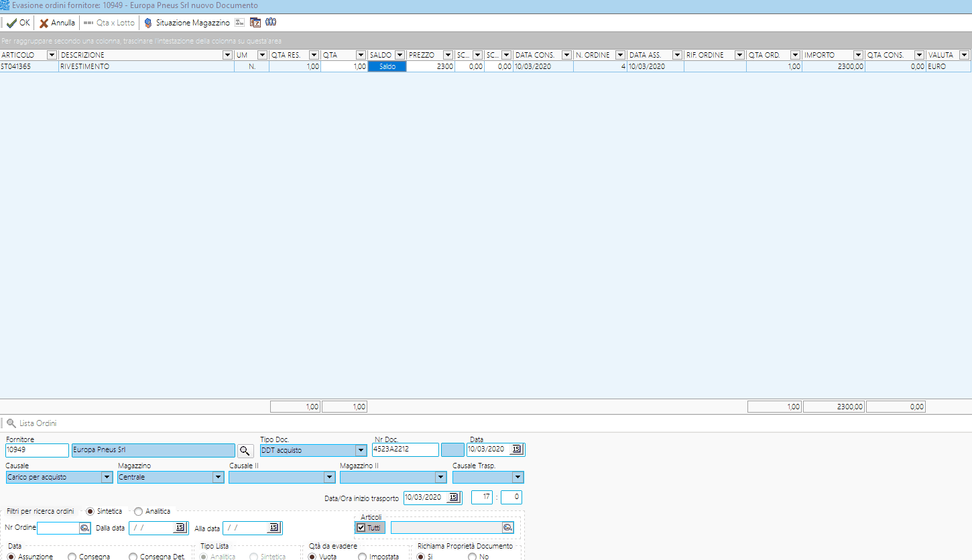This screenshot has height=560, width=972.
Task: Select No for Richiama Proprietà Documento
Action: 472,557
